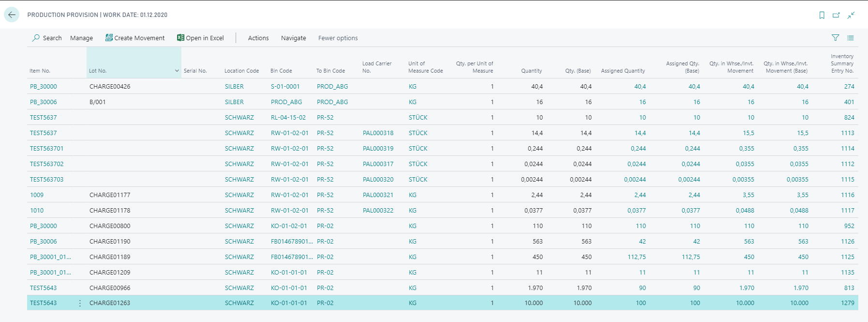
Task: Click Create Movement label
Action: click(x=139, y=38)
